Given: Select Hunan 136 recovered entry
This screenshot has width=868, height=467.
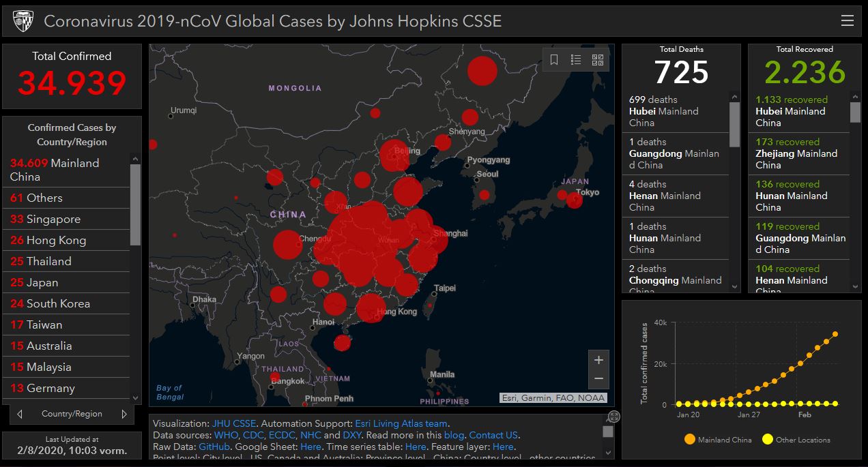Looking at the screenshot, I should (800, 196).
